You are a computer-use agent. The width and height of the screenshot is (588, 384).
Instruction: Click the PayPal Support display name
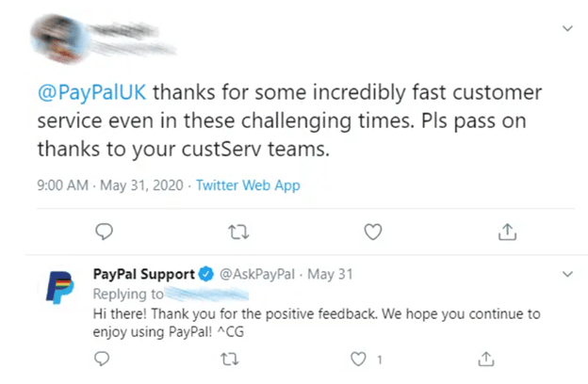143,275
